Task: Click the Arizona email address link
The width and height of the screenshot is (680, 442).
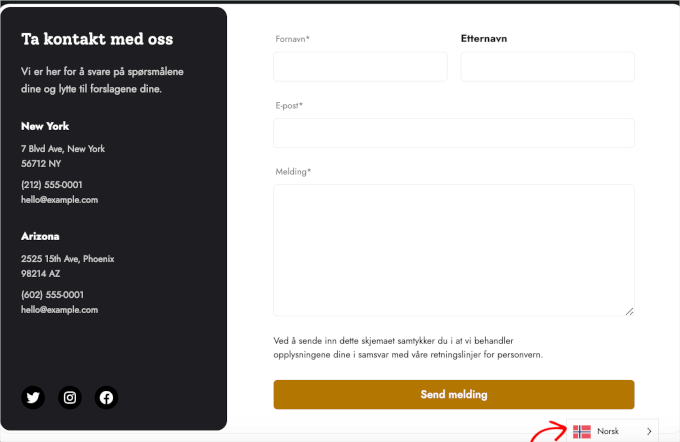Action: click(59, 310)
